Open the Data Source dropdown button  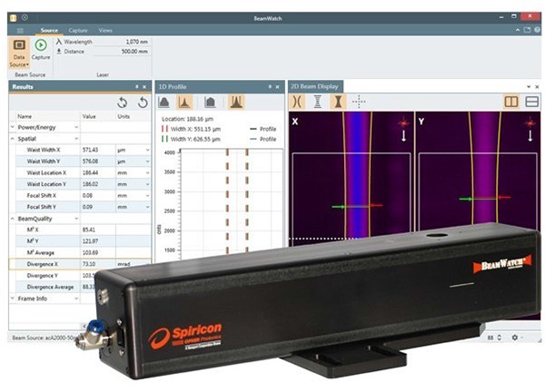[19, 54]
